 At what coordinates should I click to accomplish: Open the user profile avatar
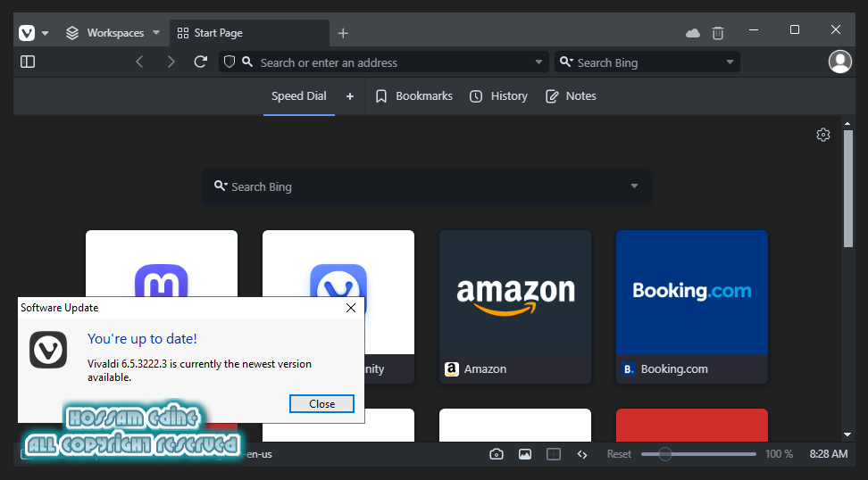[x=839, y=62]
